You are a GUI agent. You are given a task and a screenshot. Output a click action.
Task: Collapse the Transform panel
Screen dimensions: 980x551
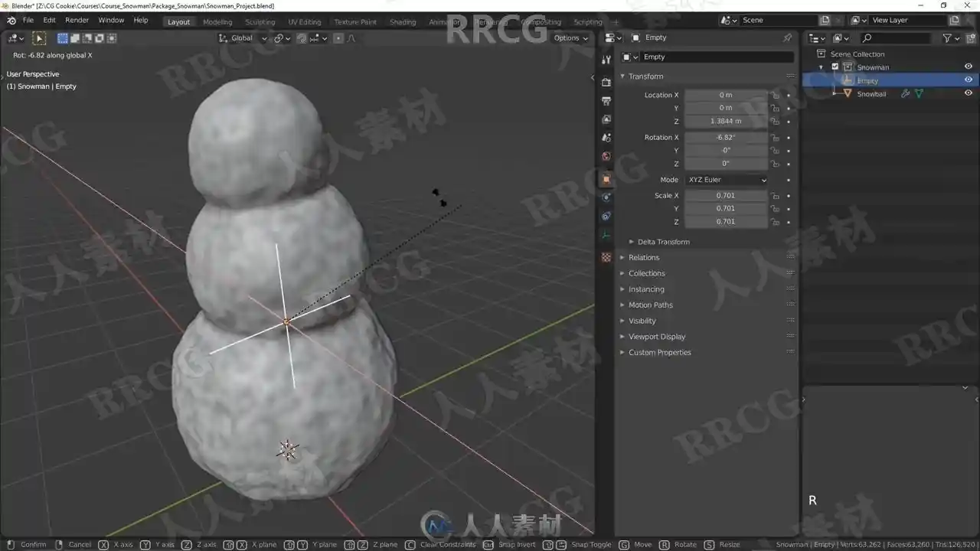click(x=645, y=77)
